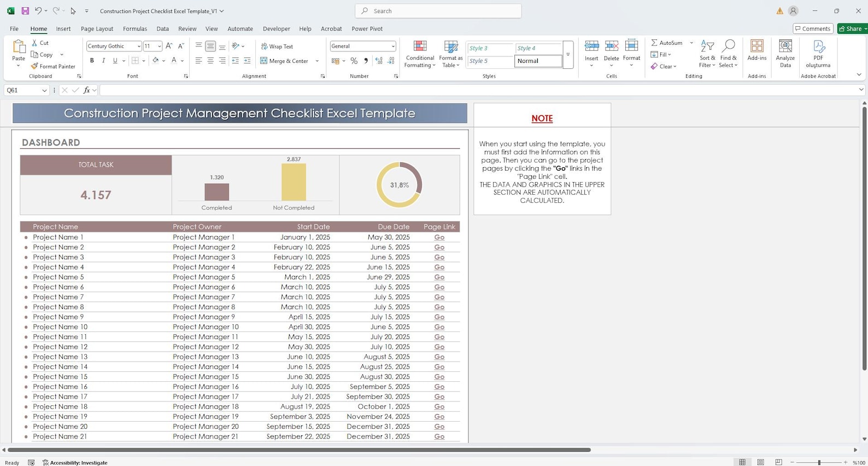Open the font size dropdown
Viewport: 868px width, 466px height.
[160, 46]
